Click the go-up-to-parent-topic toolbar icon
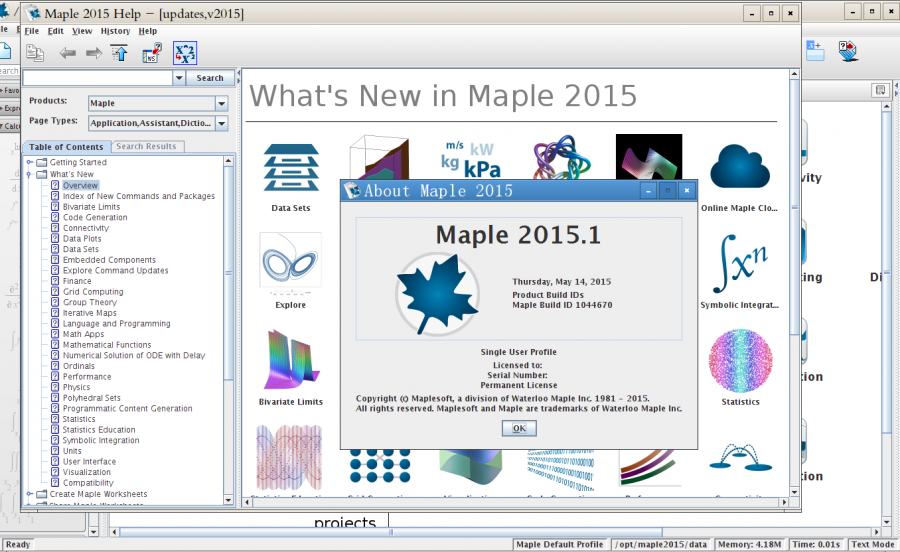Screen dimensions: 900x552 tap(119, 53)
